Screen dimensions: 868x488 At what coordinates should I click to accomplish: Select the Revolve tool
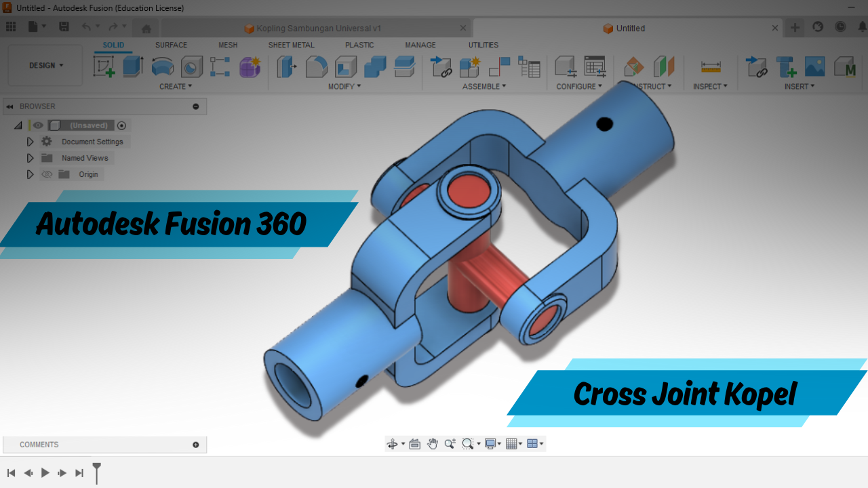point(162,66)
